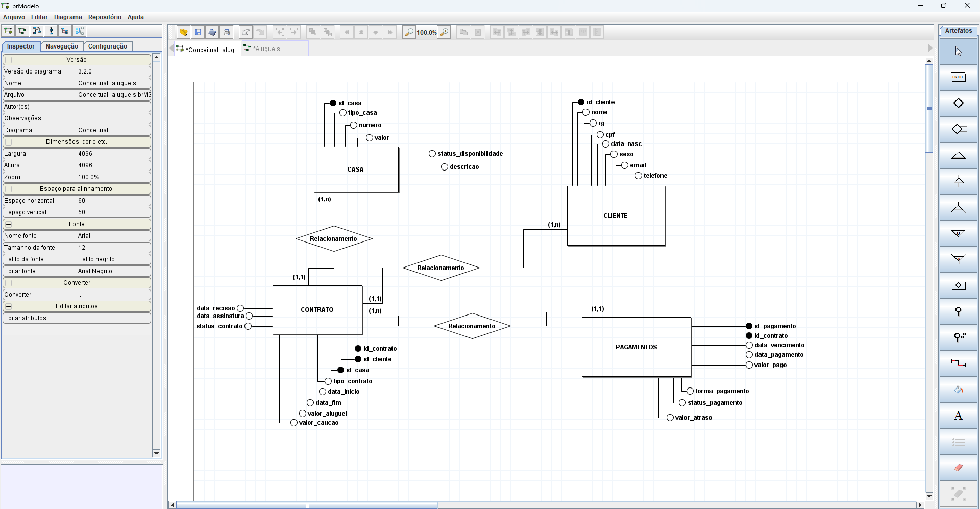Click the horizontal scrollbar thumb of canvas

click(x=307, y=505)
